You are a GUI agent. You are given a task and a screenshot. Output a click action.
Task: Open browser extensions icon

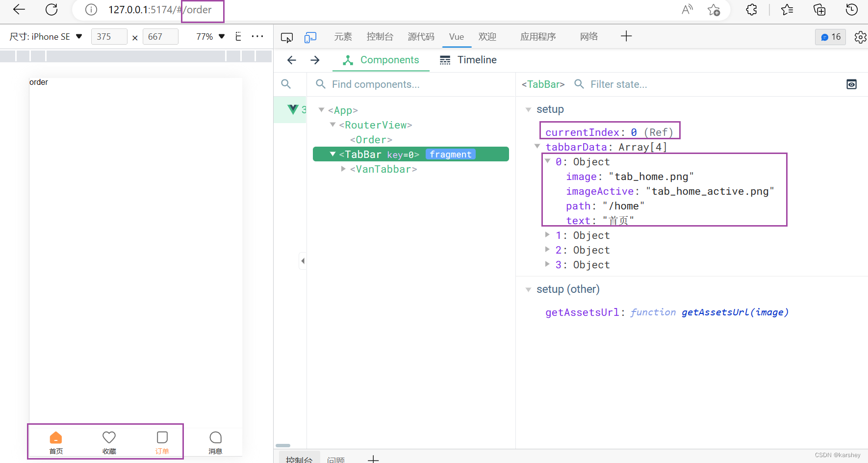(x=751, y=9)
